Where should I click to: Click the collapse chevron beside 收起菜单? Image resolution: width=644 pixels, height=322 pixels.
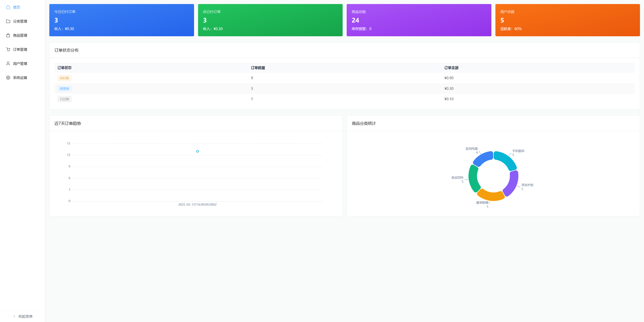[14, 316]
